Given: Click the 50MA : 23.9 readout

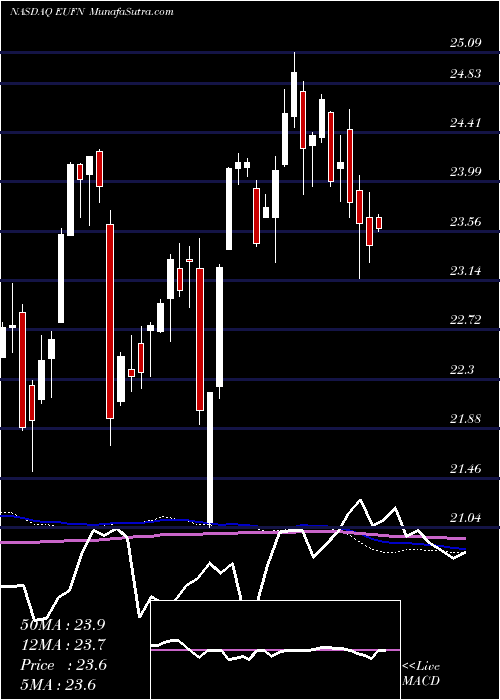Looking at the screenshot, I should click(x=63, y=625).
